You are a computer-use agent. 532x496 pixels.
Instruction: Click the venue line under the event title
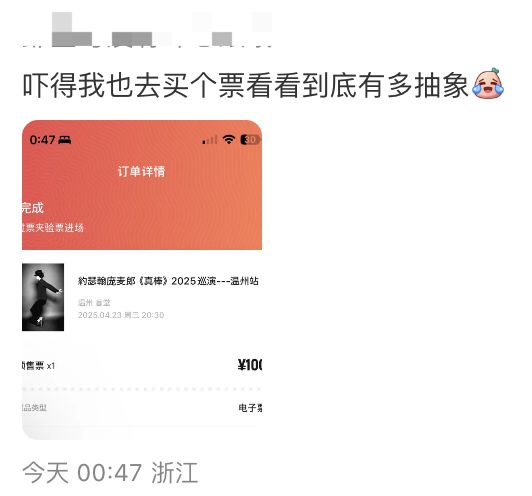coord(94,302)
